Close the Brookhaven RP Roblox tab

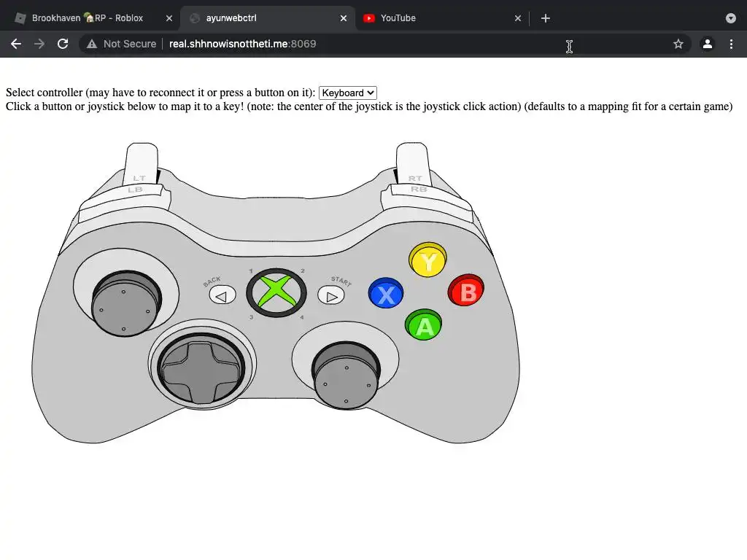click(x=169, y=18)
